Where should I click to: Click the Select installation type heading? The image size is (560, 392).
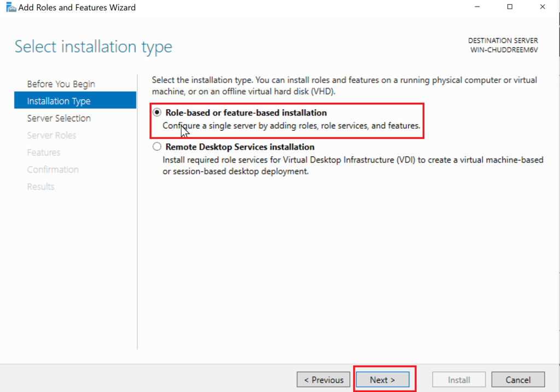pos(94,47)
